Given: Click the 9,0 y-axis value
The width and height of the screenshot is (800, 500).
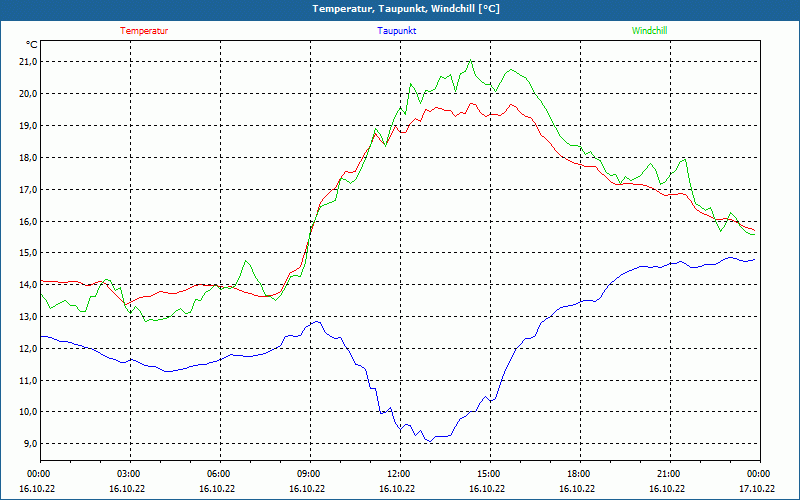Looking at the screenshot, I should (30, 443).
